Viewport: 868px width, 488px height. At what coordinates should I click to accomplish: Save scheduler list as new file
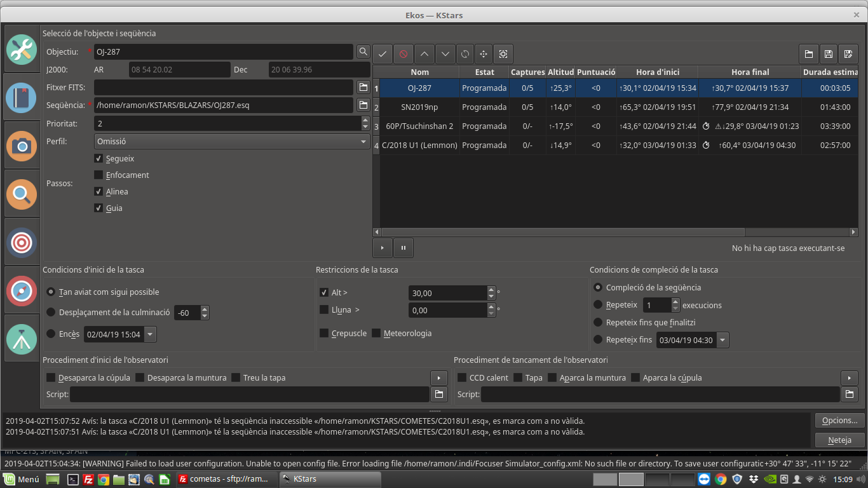click(x=848, y=54)
